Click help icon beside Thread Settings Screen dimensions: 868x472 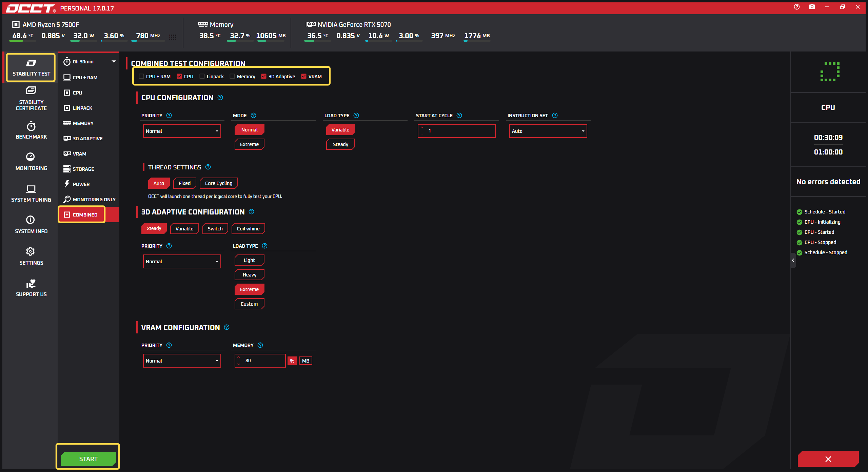pos(208,167)
